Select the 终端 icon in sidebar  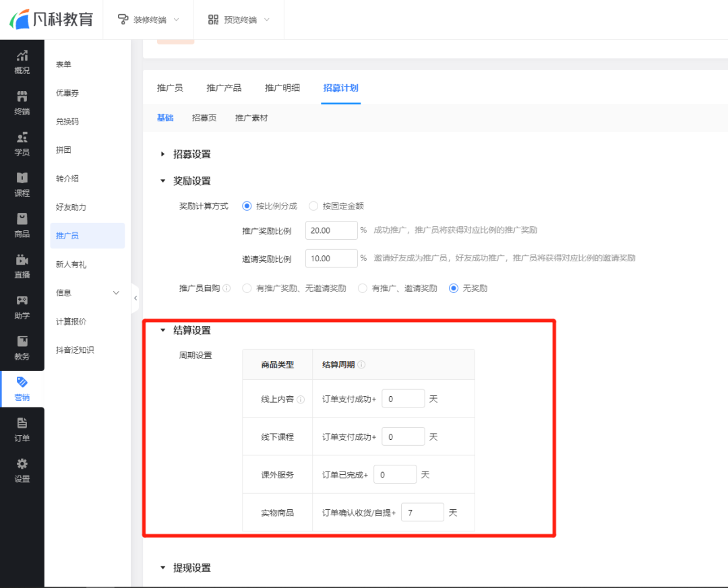22,102
